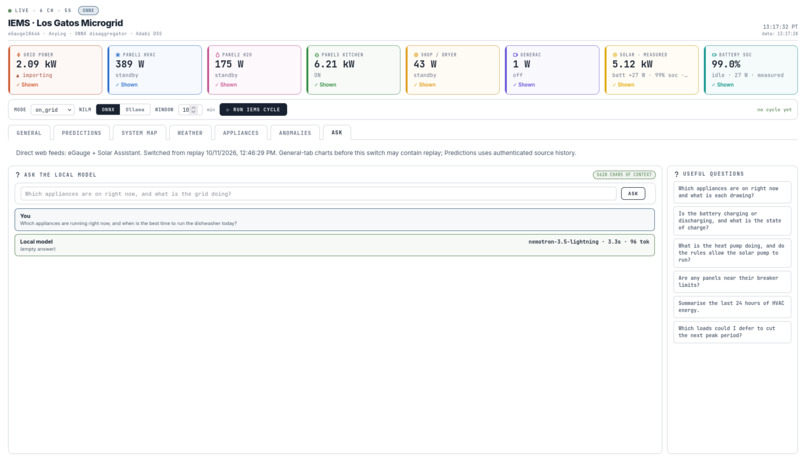
Task: Click the 13:17:32 PT clock text
Action: pos(780,27)
